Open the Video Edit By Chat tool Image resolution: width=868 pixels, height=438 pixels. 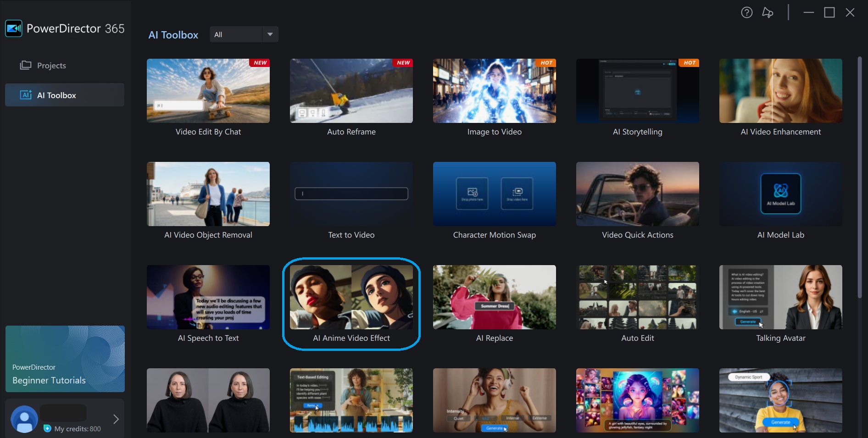pos(208,91)
